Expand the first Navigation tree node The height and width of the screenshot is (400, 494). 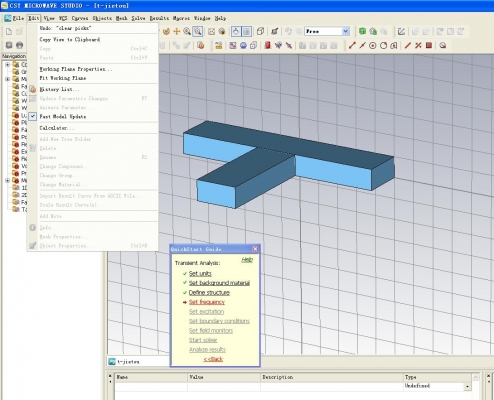point(7,65)
